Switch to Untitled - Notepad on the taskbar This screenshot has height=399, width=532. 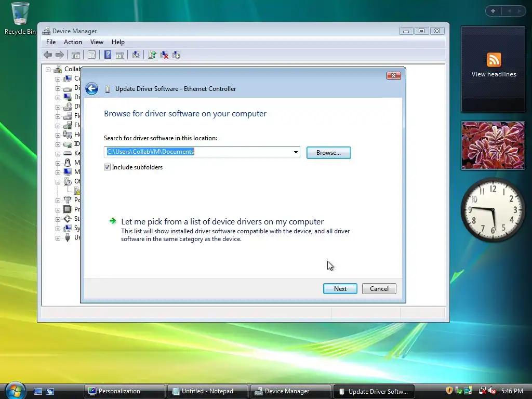[207, 391]
